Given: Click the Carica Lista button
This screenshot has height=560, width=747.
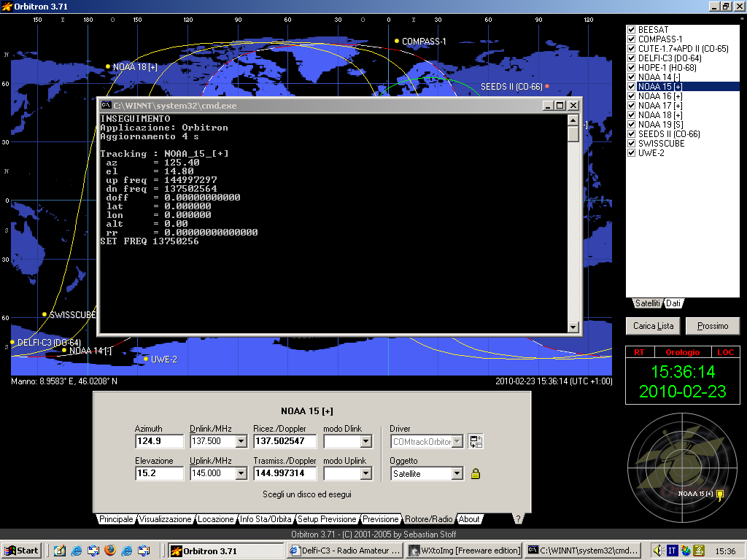Looking at the screenshot, I should click(x=653, y=326).
